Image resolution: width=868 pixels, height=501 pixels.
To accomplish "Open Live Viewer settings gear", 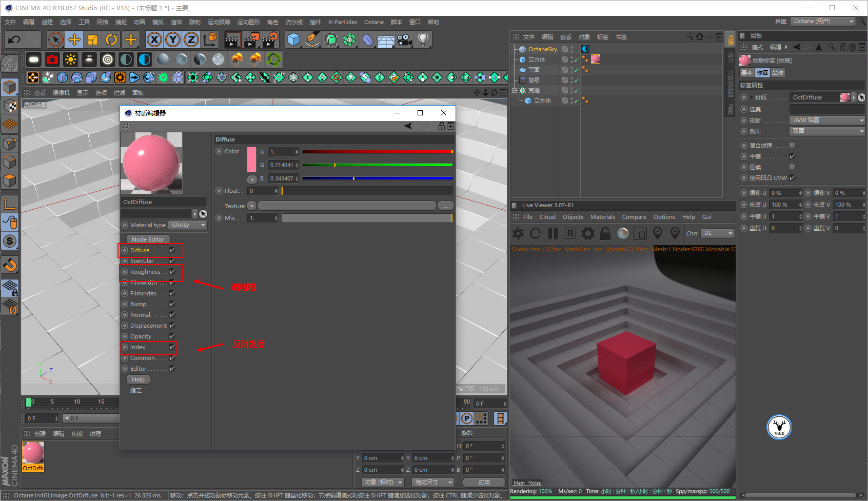I will point(588,233).
